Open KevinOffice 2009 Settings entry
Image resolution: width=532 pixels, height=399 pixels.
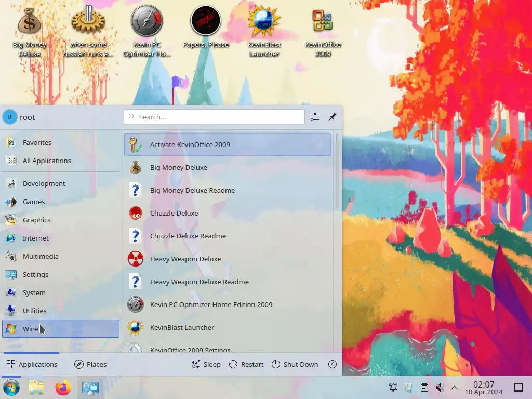[x=228, y=347]
